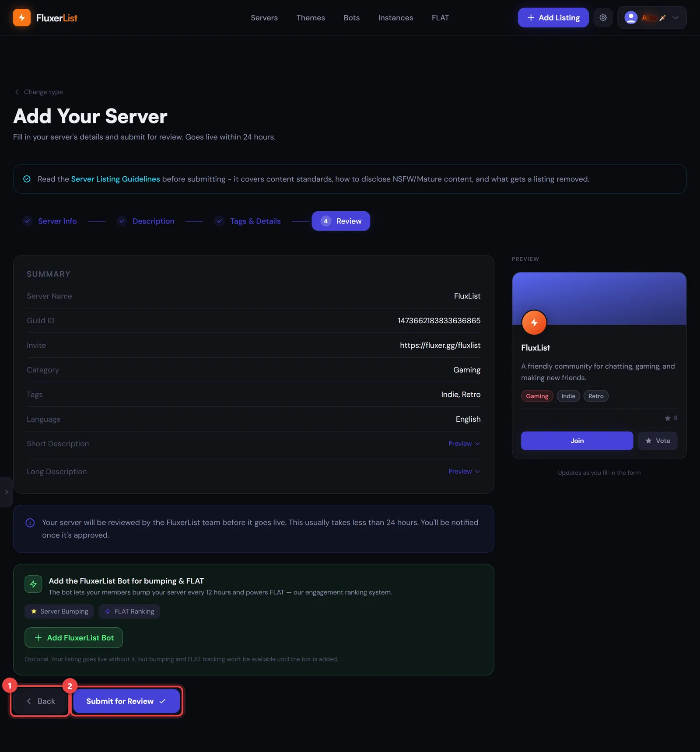The image size is (700, 752).
Task: Click Join button in preview card
Action: click(577, 441)
